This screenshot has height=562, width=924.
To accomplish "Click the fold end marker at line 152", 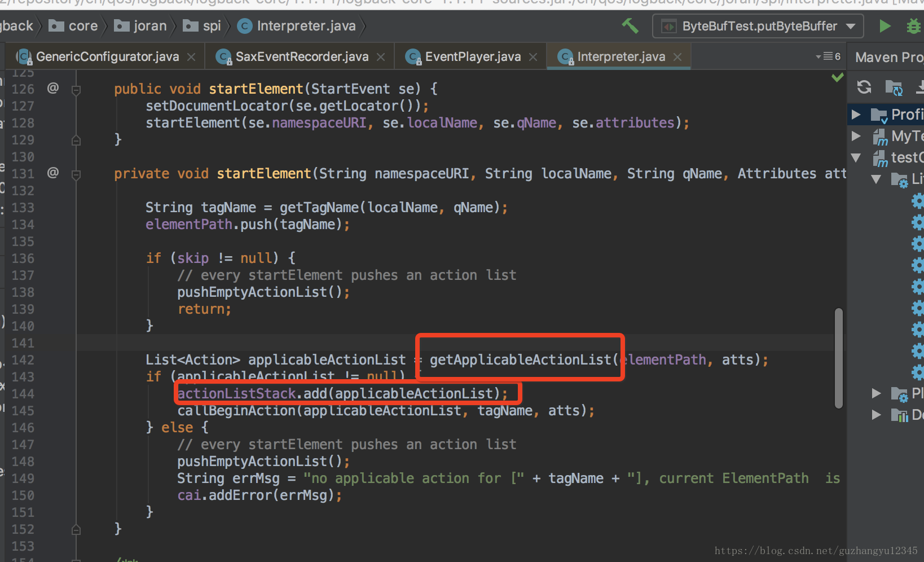I will (x=76, y=529).
